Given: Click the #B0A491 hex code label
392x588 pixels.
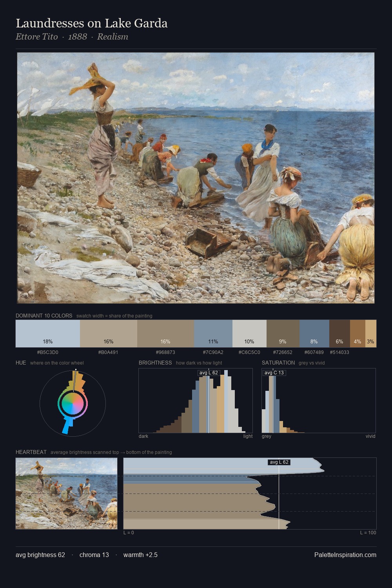Looking at the screenshot, I should click(x=109, y=352).
